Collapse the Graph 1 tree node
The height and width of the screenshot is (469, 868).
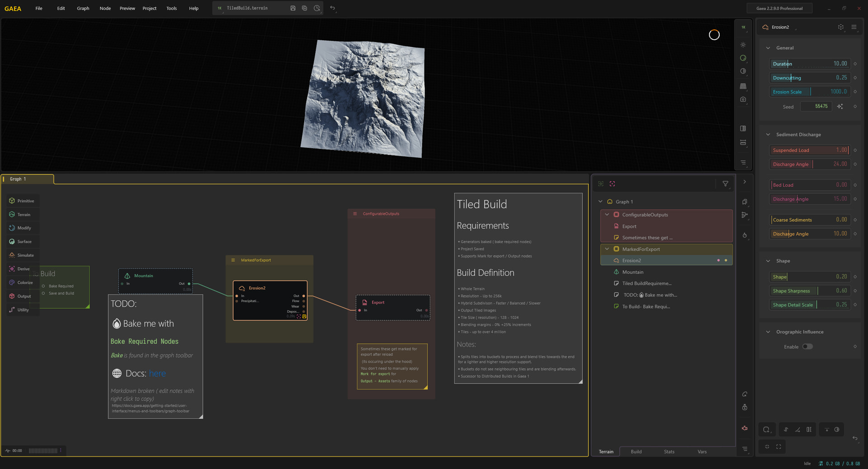click(600, 202)
